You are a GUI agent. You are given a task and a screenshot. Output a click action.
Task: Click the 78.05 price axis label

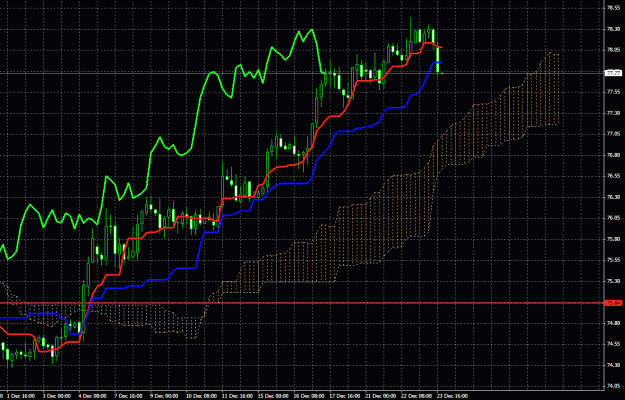click(613, 50)
